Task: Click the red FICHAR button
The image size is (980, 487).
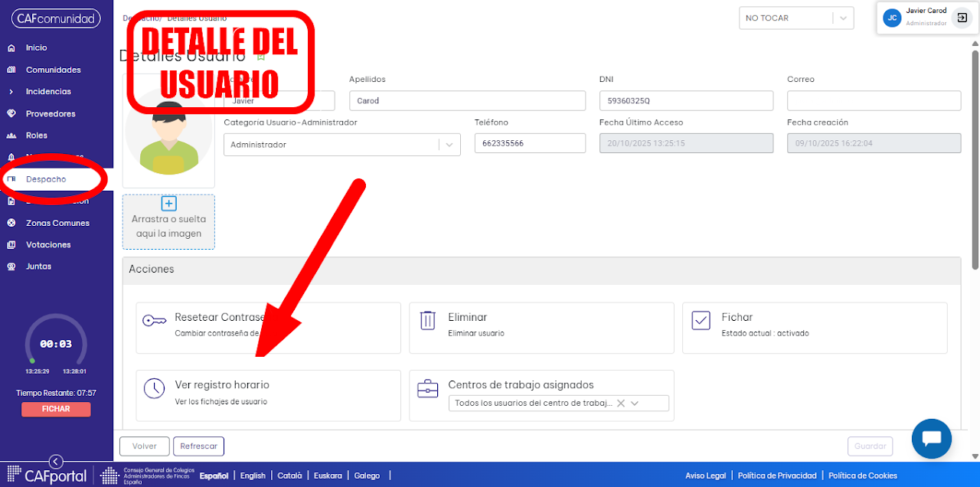Action: (x=56, y=409)
